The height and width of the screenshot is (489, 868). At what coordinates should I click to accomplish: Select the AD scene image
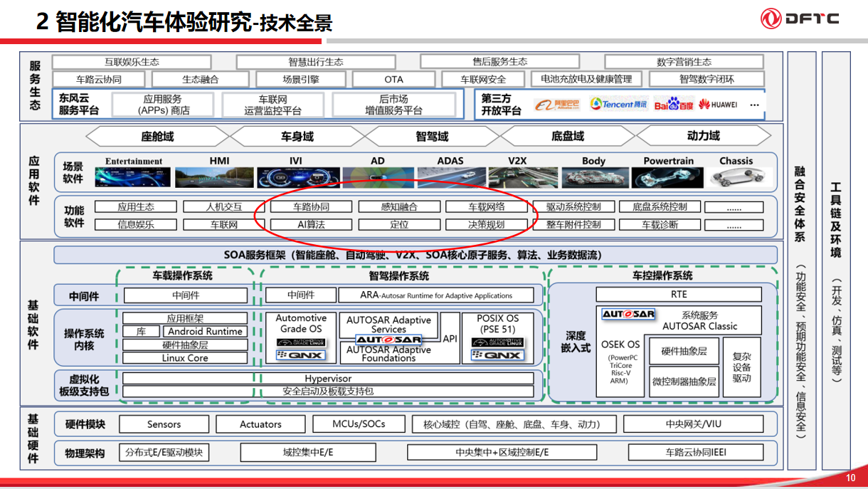coord(378,177)
